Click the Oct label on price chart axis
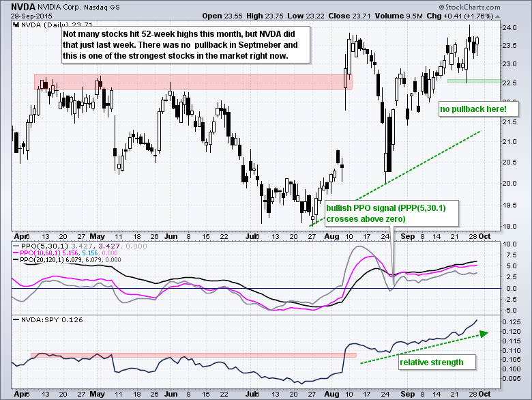Viewport: 532px width, 400px height. pyautogui.click(x=484, y=236)
